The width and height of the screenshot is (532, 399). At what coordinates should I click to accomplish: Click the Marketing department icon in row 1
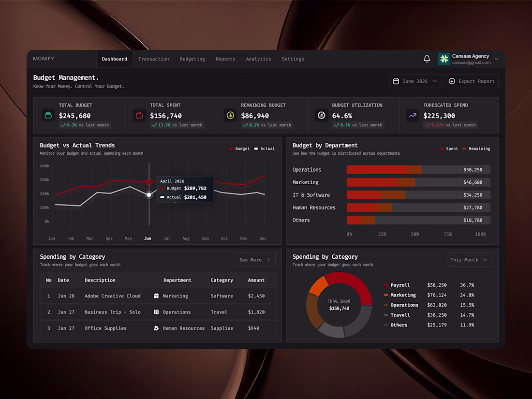tap(156, 296)
